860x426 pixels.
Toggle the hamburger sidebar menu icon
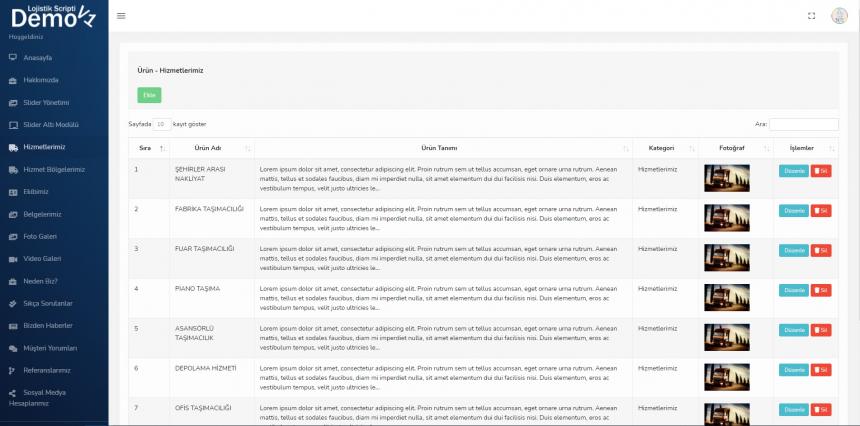[121, 16]
